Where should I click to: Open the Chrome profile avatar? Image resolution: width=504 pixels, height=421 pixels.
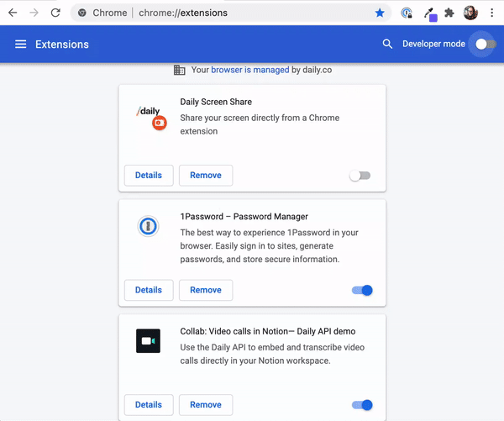pos(470,13)
